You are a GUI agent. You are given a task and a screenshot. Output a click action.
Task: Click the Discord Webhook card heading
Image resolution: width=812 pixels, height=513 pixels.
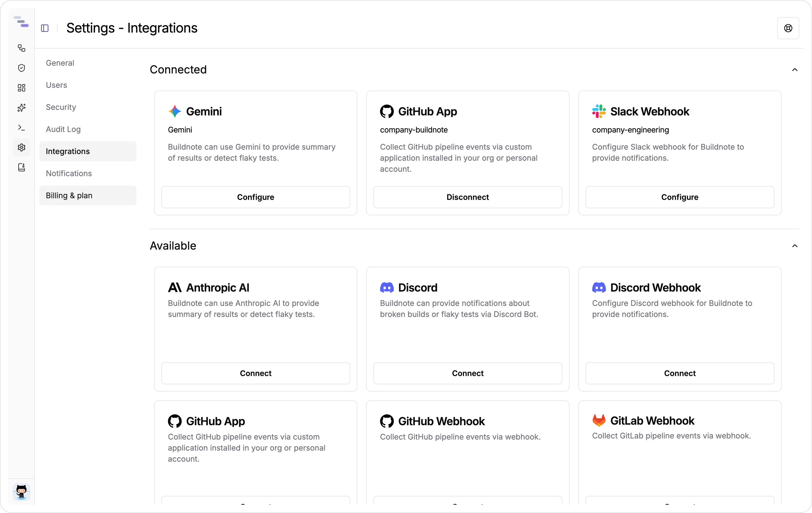point(655,287)
